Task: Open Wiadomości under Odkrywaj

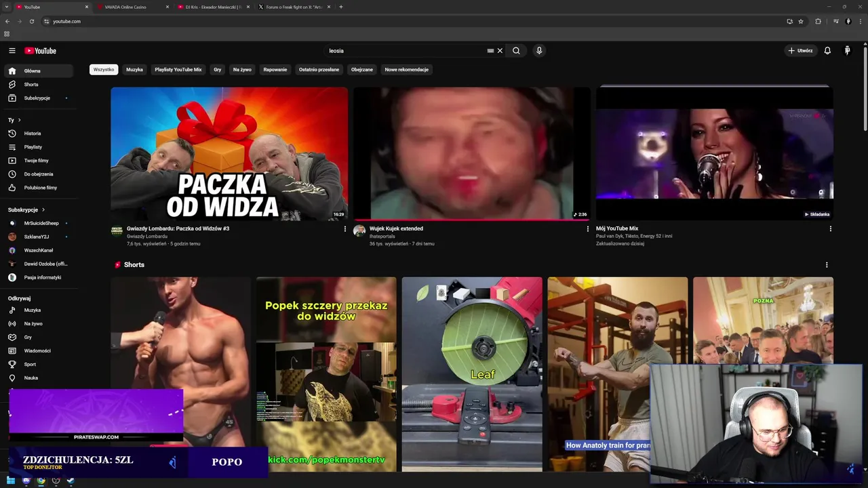Action: click(x=39, y=351)
